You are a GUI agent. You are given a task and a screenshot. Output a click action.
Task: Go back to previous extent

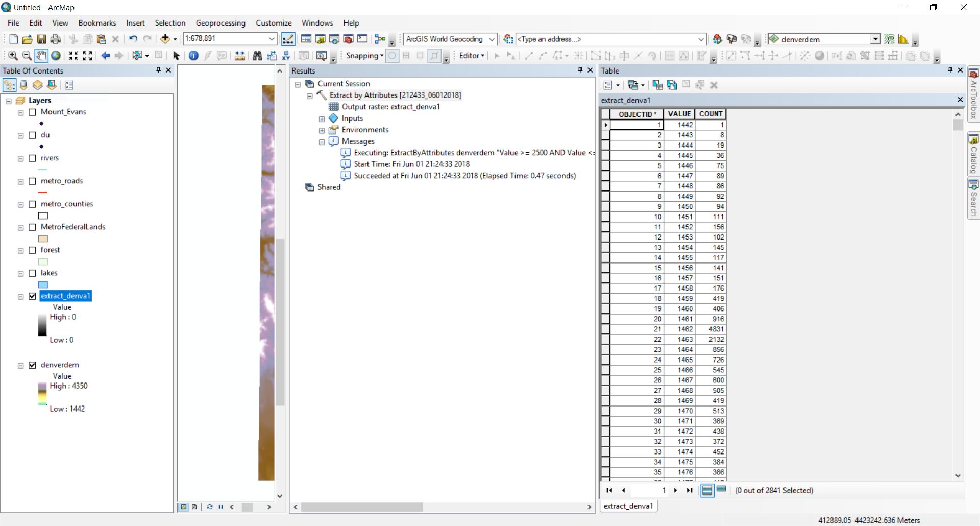[x=106, y=56]
